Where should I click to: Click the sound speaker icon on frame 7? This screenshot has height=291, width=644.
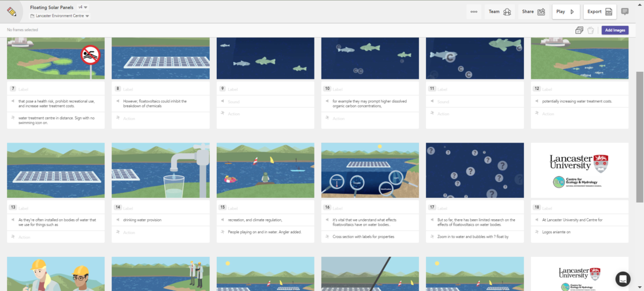coord(13,101)
